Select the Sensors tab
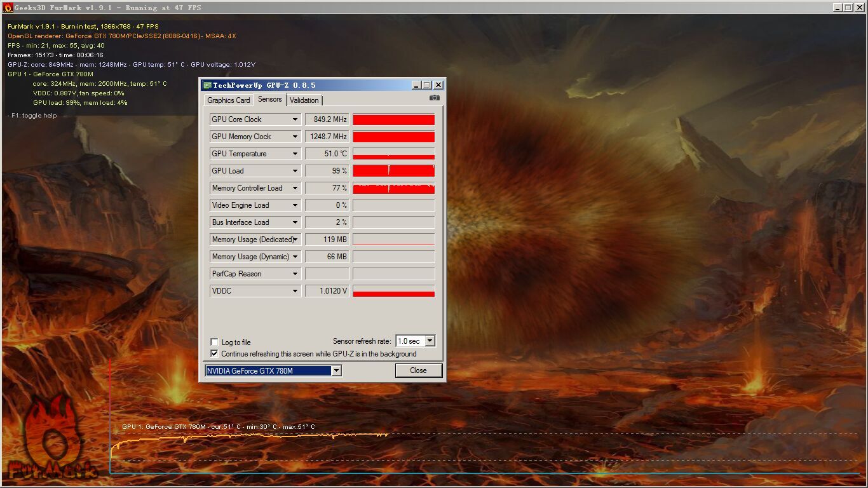Screen dimensions: 868x488 (270, 99)
